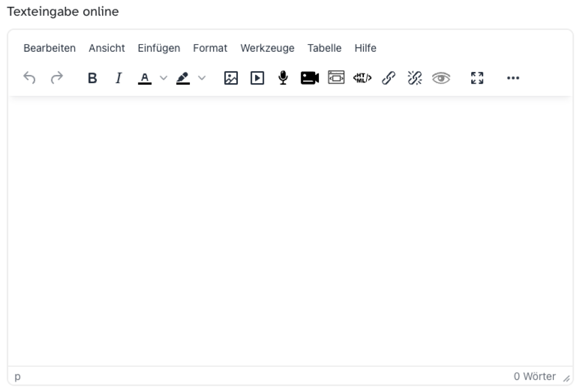Apply the text color A swatch

pyautogui.click(x=145, y=78)
